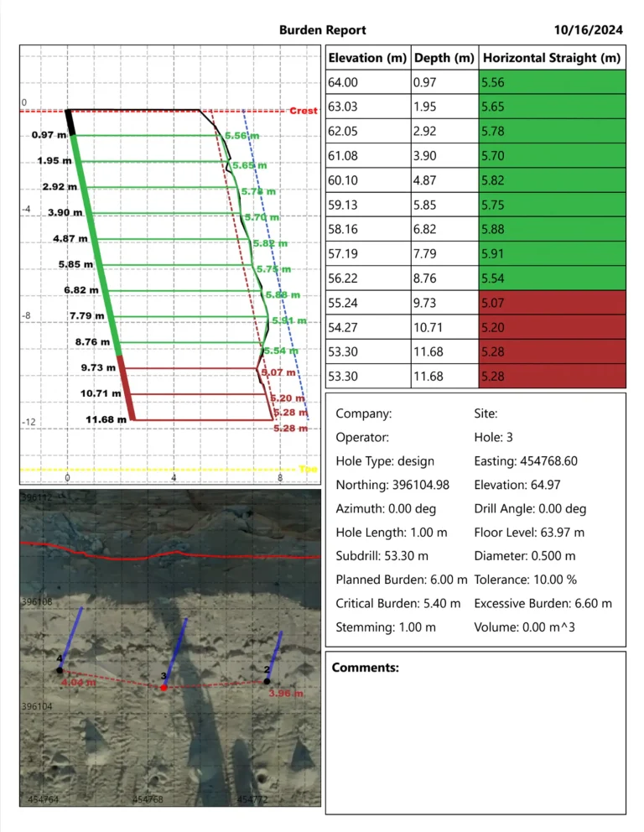This screenshot has width=644, height=832.
Task: Click the red 5.20 table cell
Action: pos(553,327)
